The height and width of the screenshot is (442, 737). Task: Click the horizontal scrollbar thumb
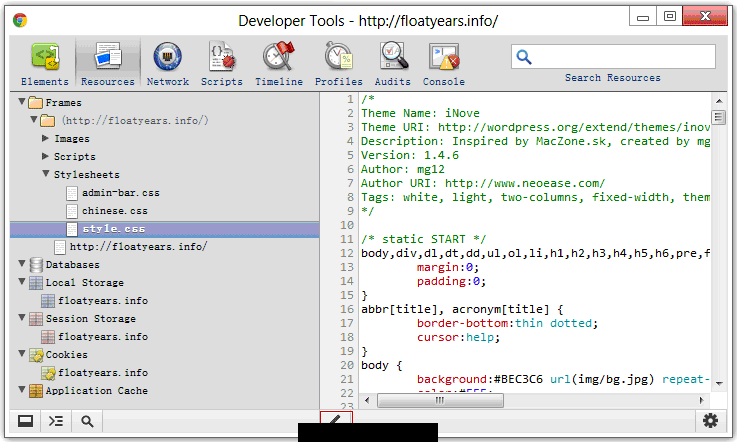(x=440, y=401)
